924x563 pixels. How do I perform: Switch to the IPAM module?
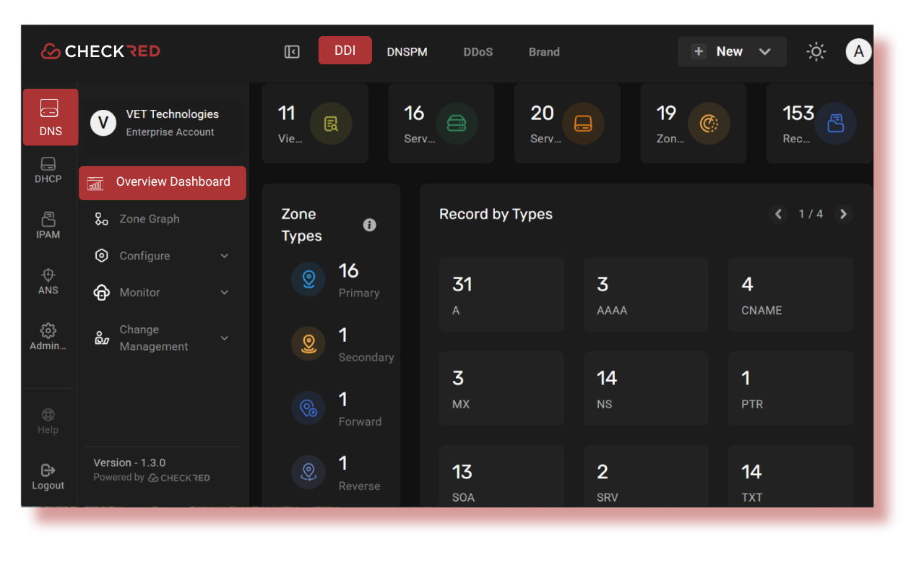pyautogui.click(x=48, y=225)
